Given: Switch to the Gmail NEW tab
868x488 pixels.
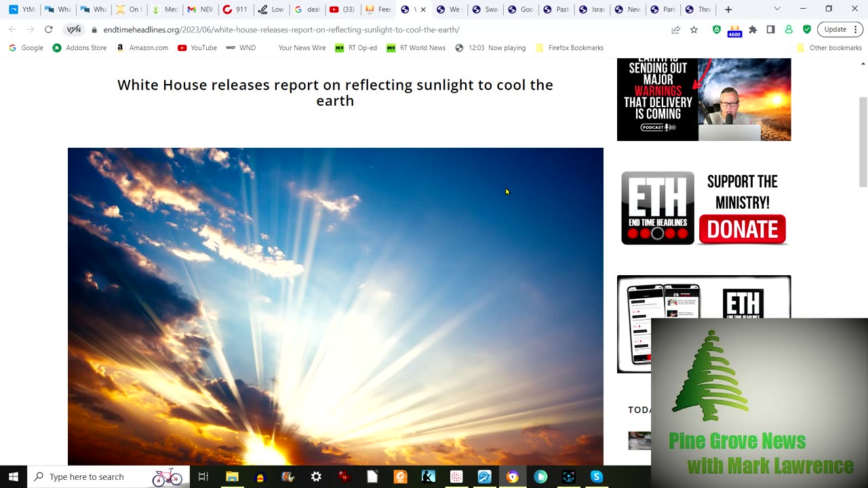Looking at the screenshot, I should tap(200, 9).
